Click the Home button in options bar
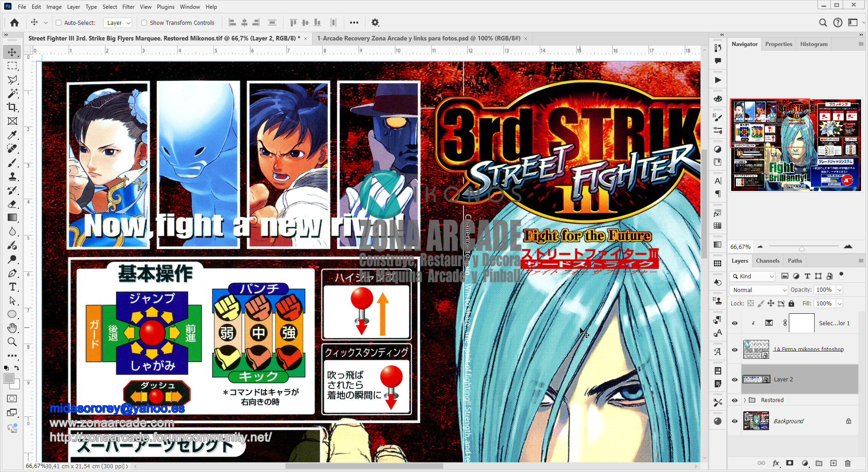 tap(15, 23)
